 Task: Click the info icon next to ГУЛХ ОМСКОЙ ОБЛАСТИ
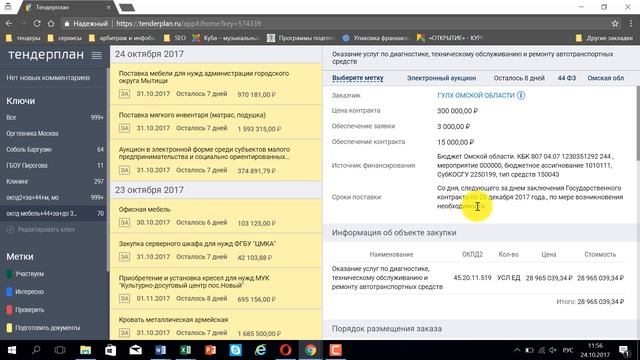click(x=521, y=95)
